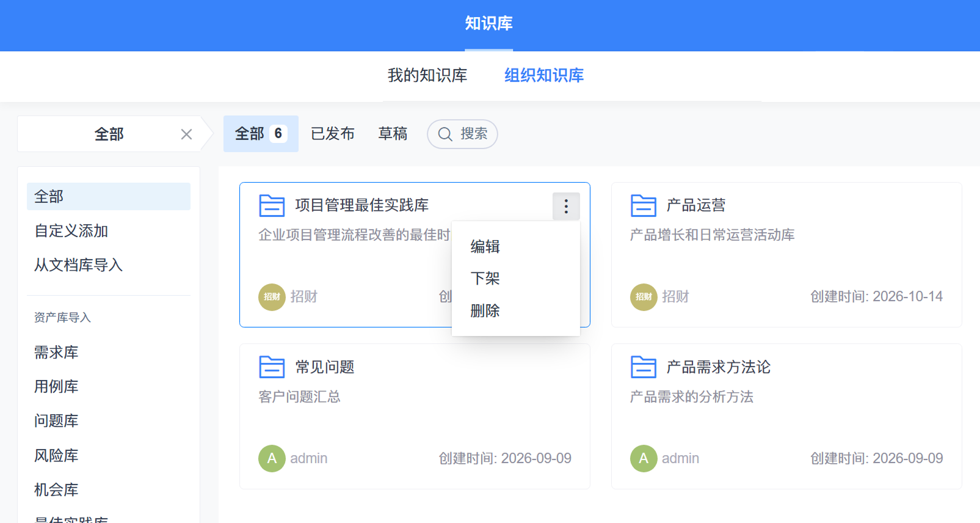The image size is (980, 523).
Task: Click admin avatar on 常见问题 card
Action: click(272, 458)
